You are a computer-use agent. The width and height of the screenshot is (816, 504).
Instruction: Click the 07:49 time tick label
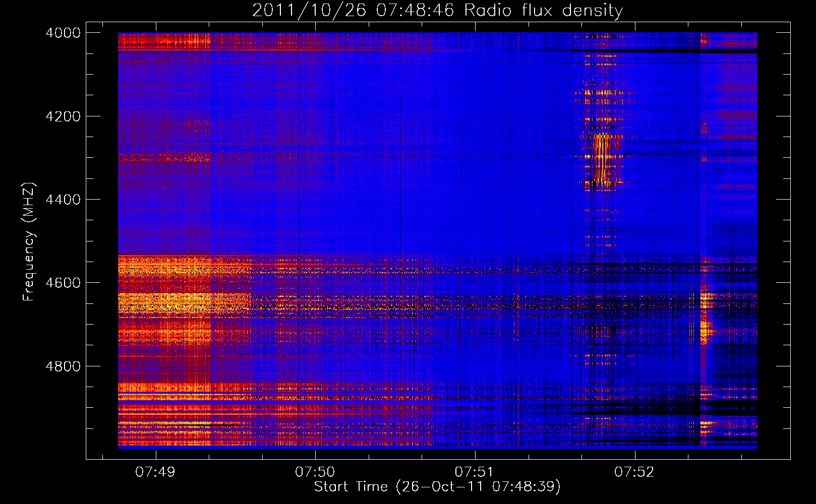tap(155, 472)
